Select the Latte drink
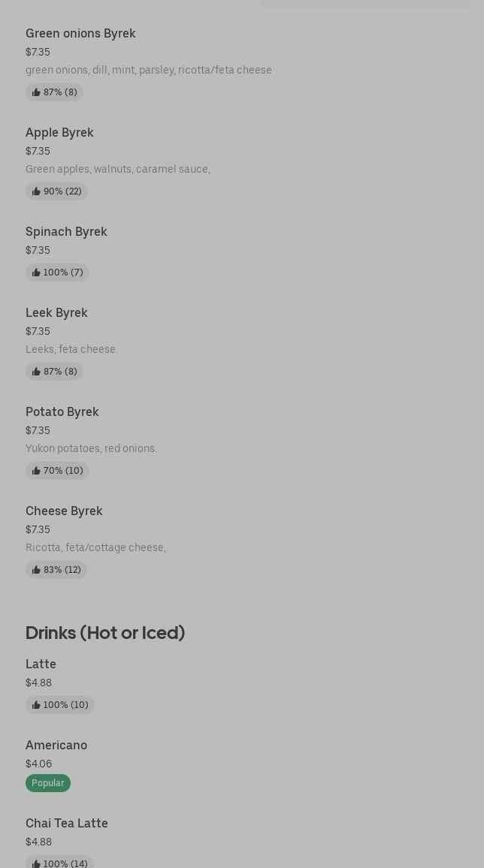The height and width of the screenshot is (868, 484). point(41,665)
